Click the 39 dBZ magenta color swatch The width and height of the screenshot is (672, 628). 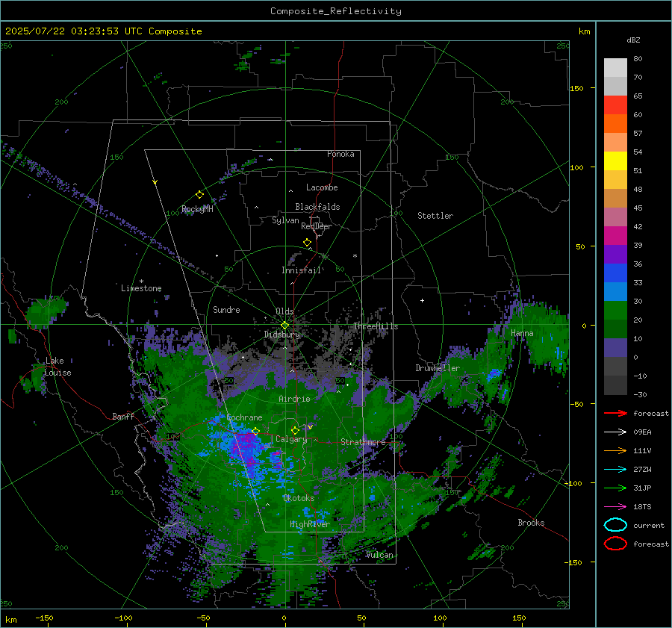[615, 236]
